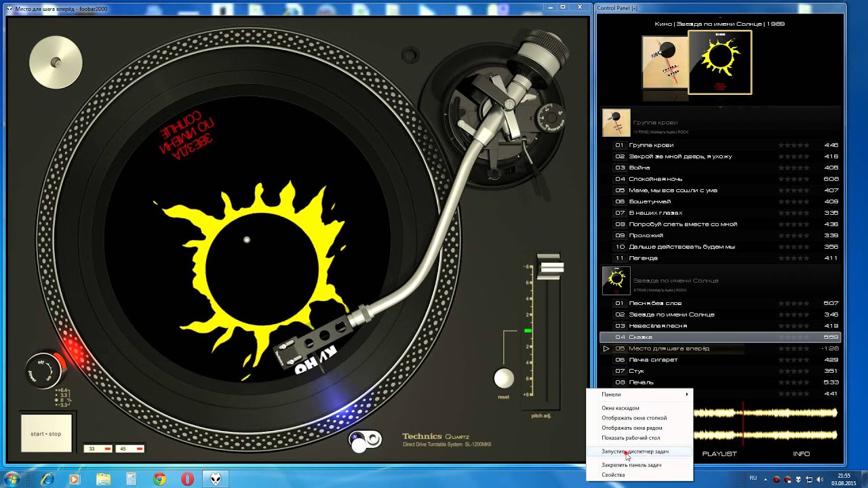
Task: Toggle Закрепить панель задач option
Action: coord(640,465)
